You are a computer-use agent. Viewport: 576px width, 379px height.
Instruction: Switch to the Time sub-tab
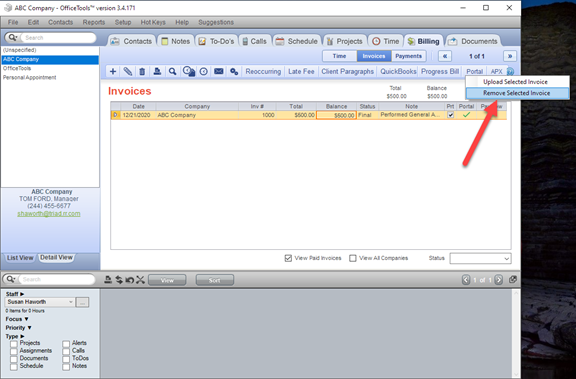(x=339, y=56)
